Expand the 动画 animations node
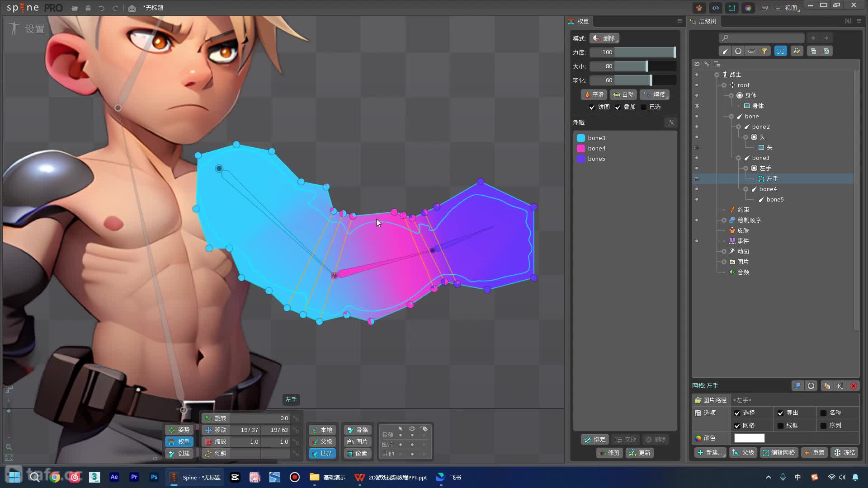Image resolution: width=868 pixels, height=488 pixels. pos(724,251)
